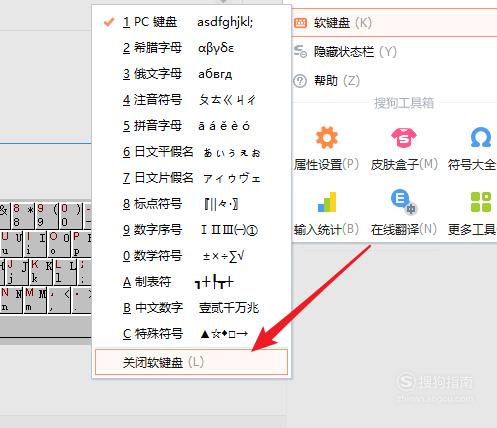Click the period key on soft keyboard

82,301
